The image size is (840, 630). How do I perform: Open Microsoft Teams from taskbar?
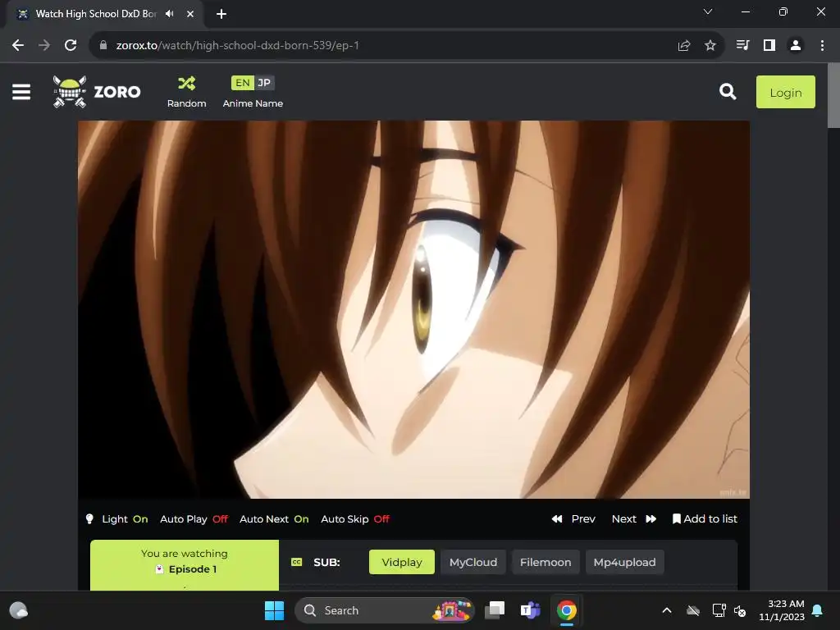(x=531, y=610)
